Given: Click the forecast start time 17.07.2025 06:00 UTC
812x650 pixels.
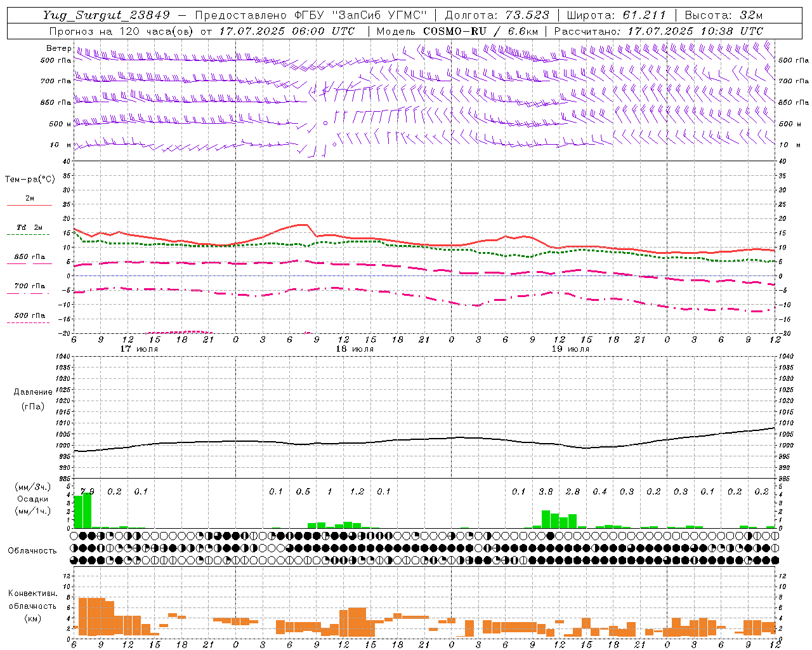Looking at the screenshot, I should 287,31.
